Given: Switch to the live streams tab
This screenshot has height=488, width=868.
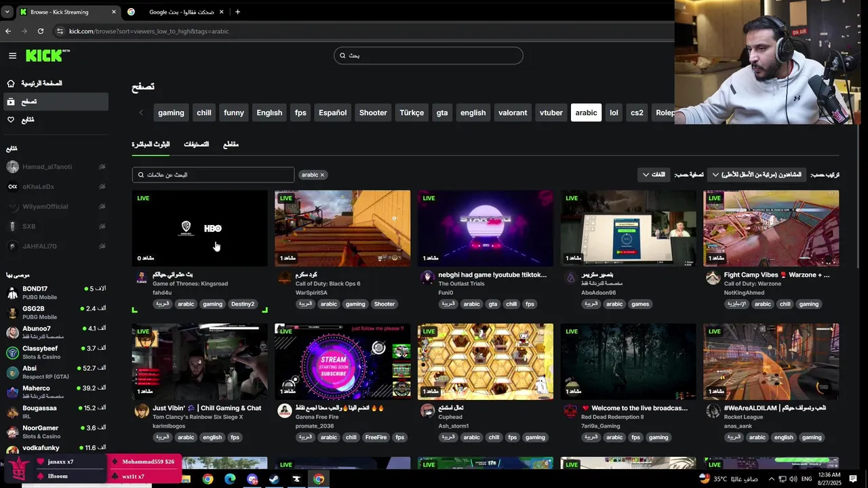Looking at the screenshot, I should tap(151, 144).
